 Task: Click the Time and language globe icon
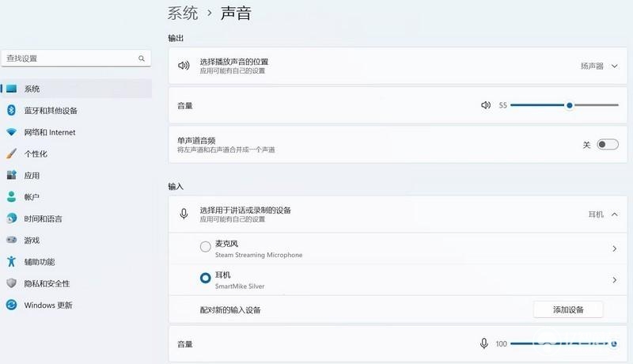pyautogui.click(x=11, y=218)
